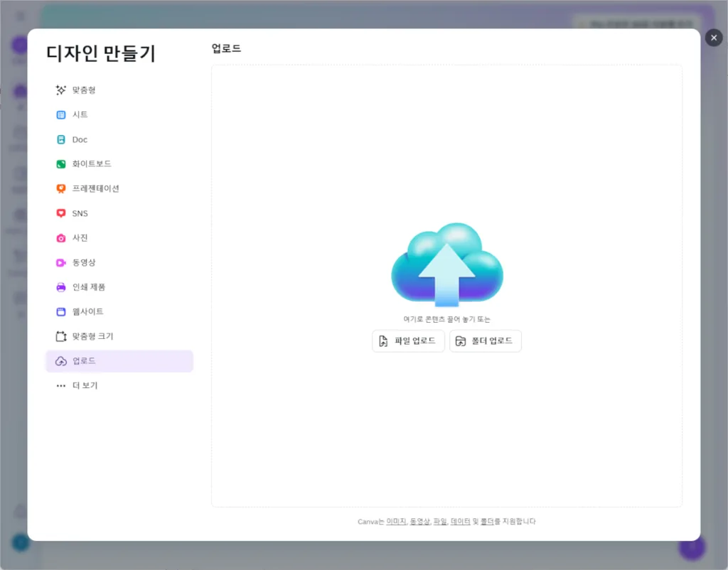
Task: Select the 업로드 sidebar tab
Action: 119,361
